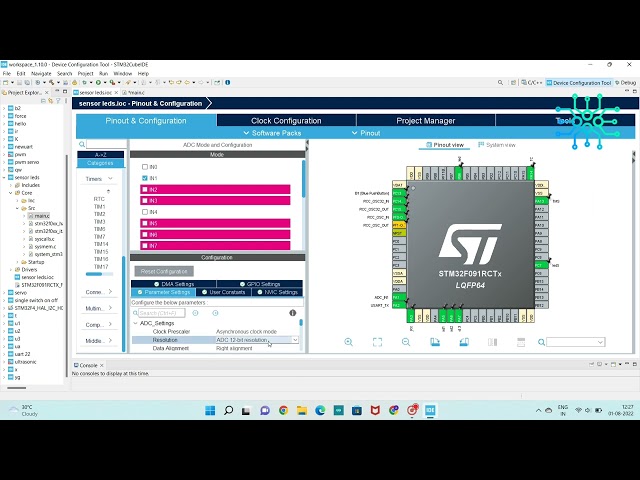Switch to the System view
Screen dimensions: 640x480
click(497, 145)
